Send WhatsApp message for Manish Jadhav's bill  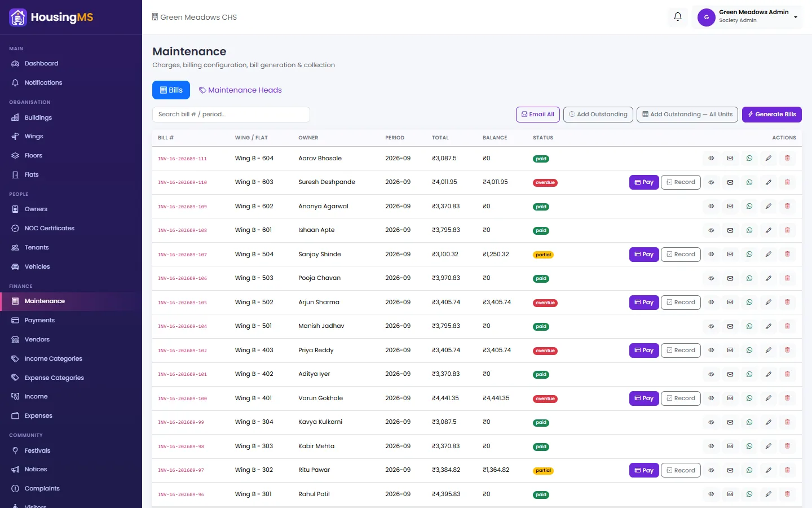pyautogui.click(x=749, y=326)
